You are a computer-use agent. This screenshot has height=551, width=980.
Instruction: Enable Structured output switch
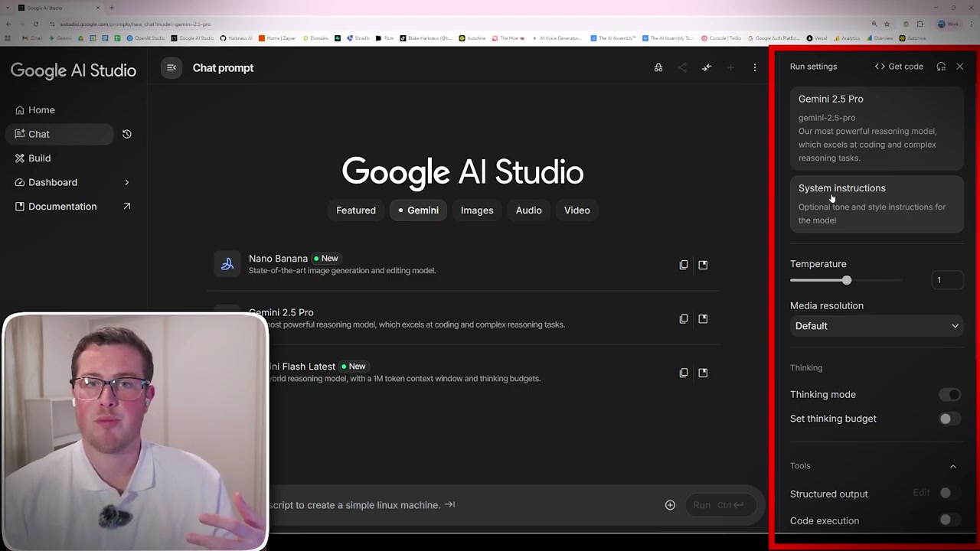click(949, 494)
